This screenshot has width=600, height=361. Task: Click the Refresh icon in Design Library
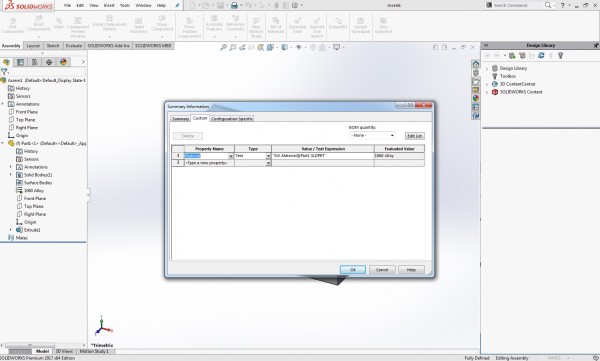click(541, 56)
